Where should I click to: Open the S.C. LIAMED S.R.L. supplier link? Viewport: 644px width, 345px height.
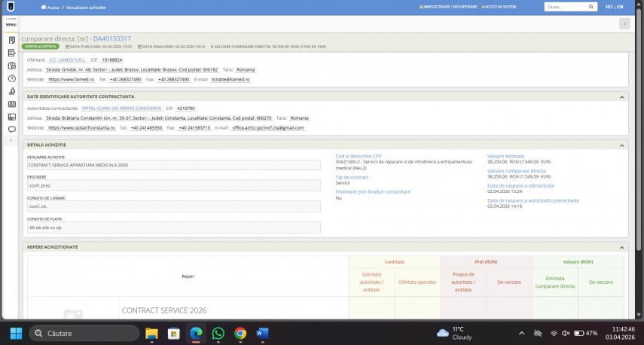pos(68,59)
